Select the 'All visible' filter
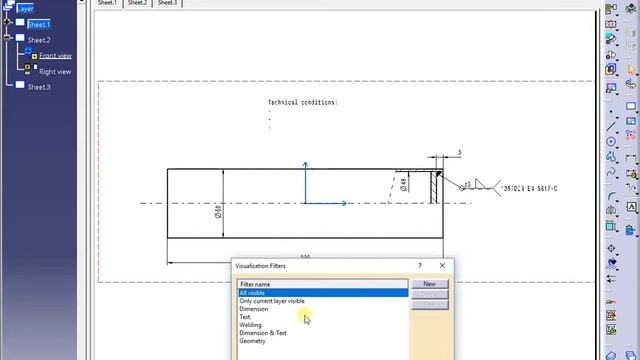Viewport: 640px width, 360px height. click(323, 293)
